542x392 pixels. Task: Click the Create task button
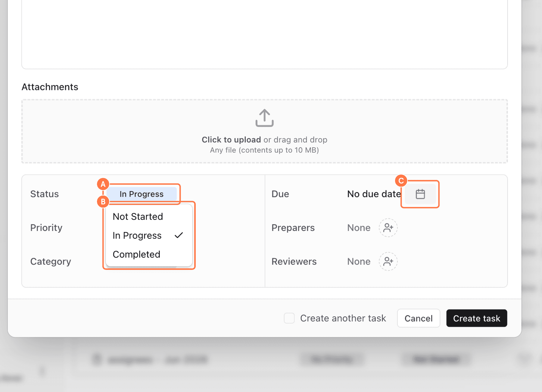click(x=477, y=318)
